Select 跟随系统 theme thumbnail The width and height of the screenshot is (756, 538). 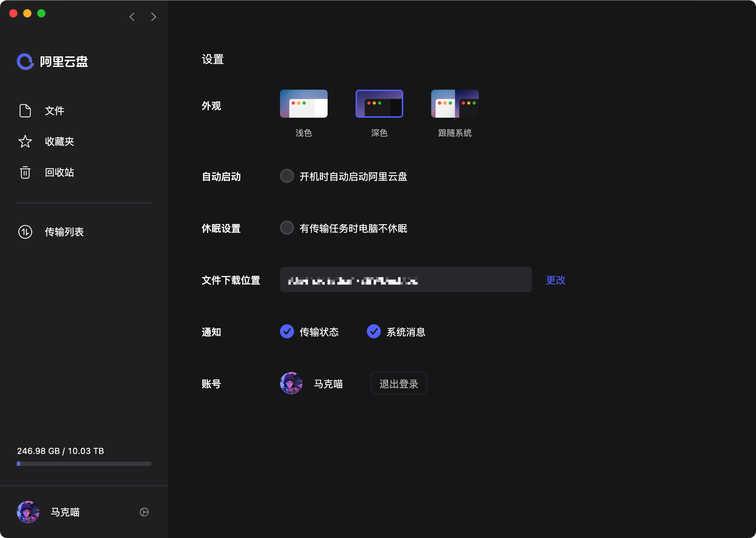click(455, 104)
